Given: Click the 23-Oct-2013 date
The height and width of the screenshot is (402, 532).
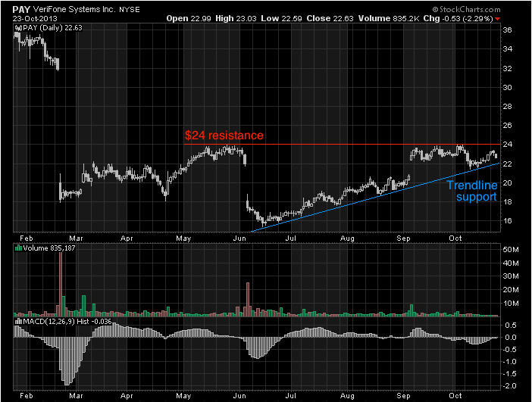Looking at the screenshot, I should pyautogui.click(x=35, y=19).
